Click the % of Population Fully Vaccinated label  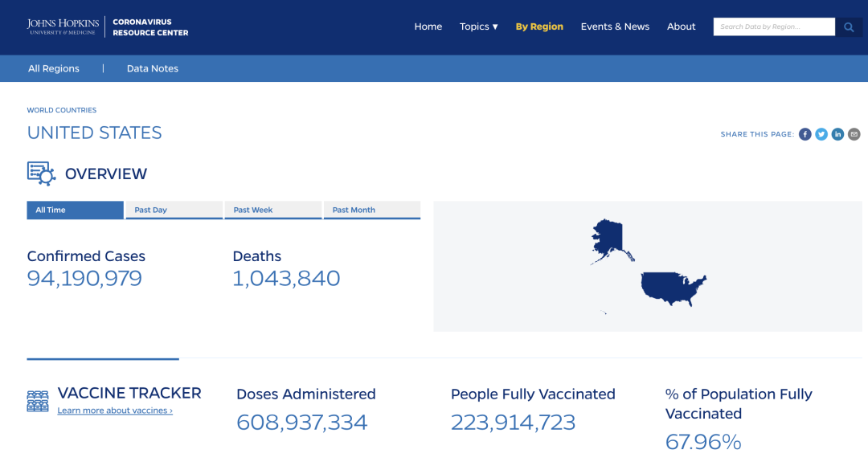(739, 403)
